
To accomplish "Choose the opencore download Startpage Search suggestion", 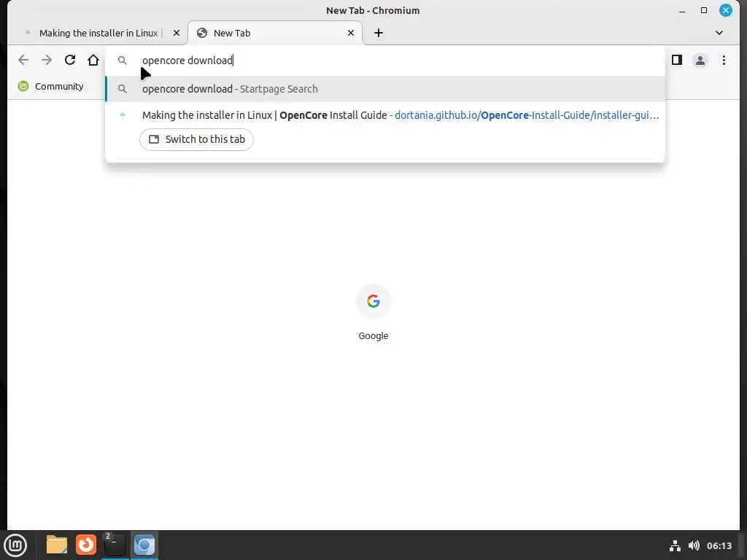I will (385, 89).
